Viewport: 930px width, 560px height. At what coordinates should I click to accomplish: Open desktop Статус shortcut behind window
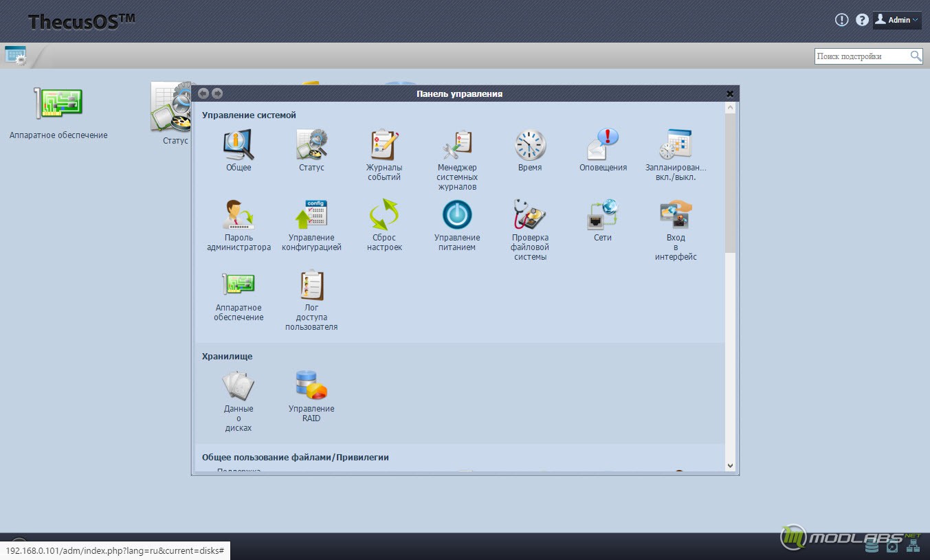(x=170, y=108)
